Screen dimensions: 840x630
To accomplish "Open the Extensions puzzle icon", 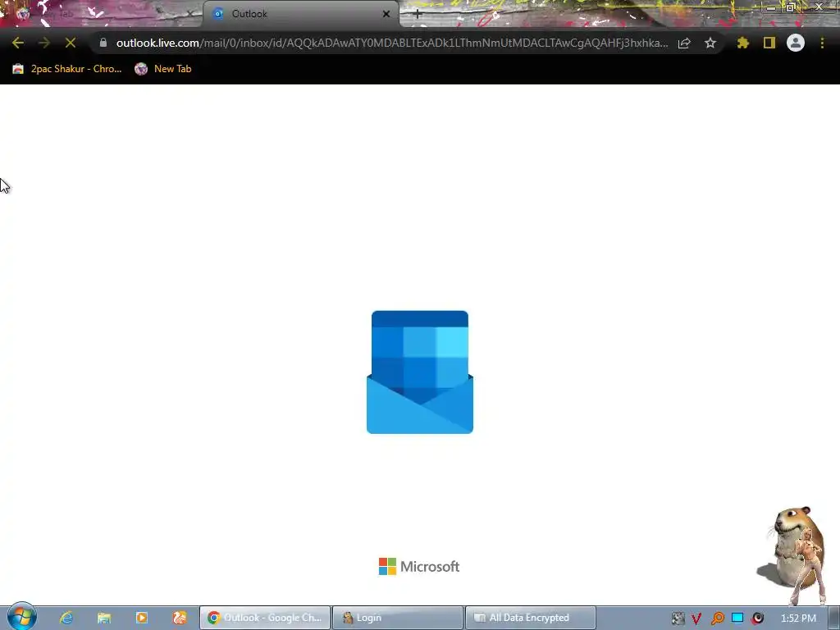I will [x=743, y=43].
